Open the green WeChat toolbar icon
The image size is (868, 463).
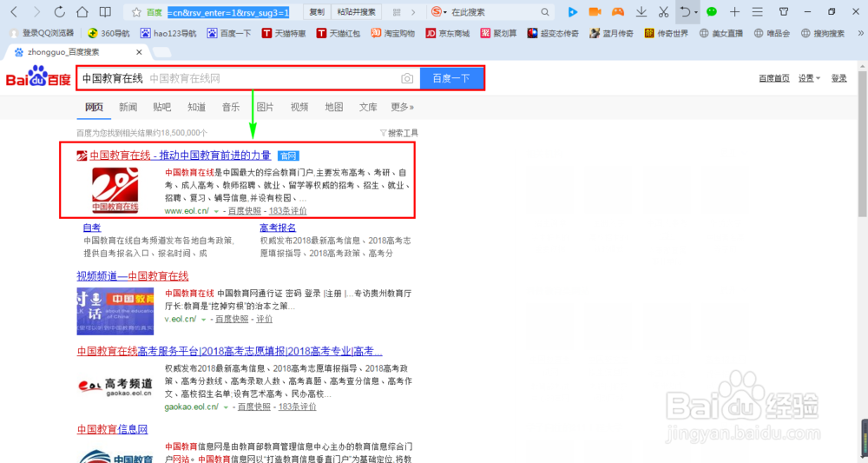coord(712,11)
